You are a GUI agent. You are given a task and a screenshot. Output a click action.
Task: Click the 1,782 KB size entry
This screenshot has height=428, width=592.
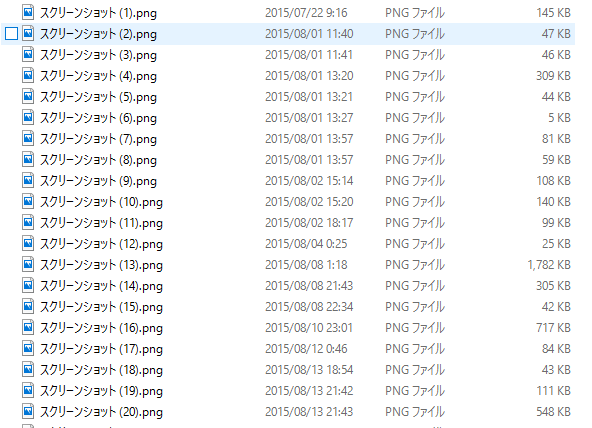pos(549,265)
